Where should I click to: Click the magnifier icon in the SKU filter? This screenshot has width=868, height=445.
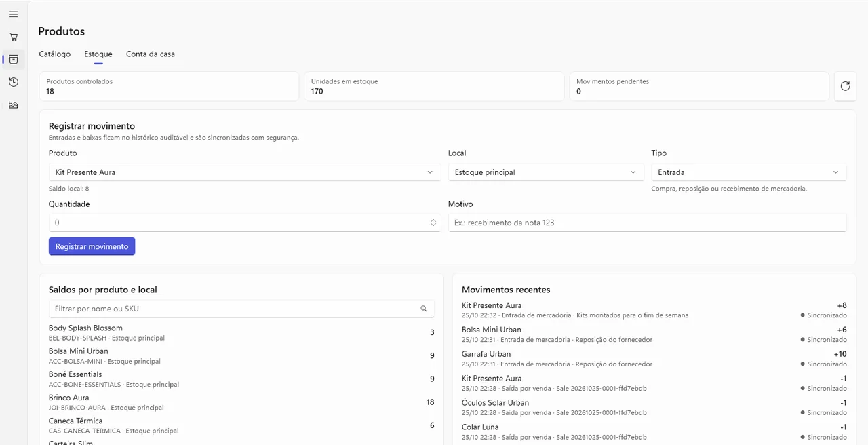click(424, 309)
